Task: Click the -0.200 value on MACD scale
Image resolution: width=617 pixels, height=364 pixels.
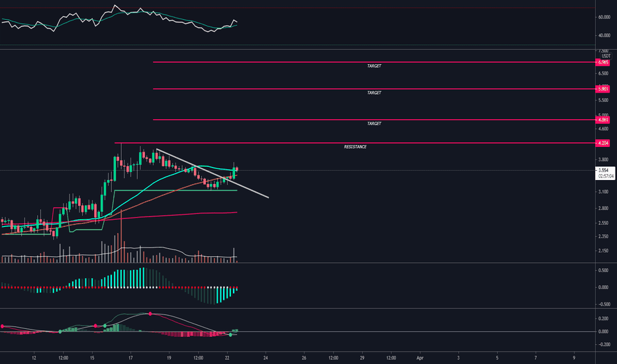Action: tap(603, 345)
